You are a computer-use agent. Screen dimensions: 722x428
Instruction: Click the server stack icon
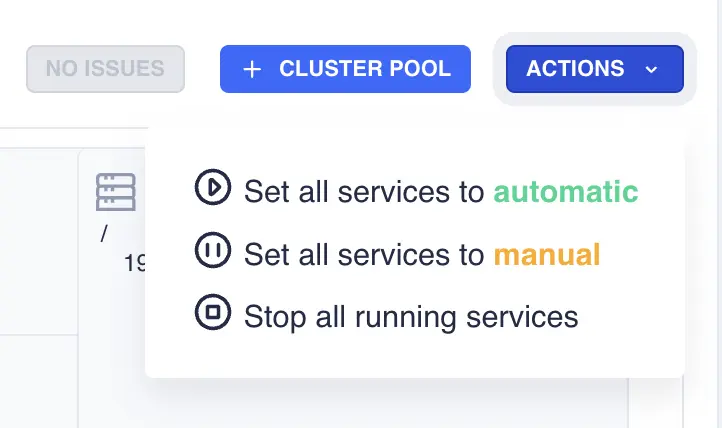[x=116, y=192]
